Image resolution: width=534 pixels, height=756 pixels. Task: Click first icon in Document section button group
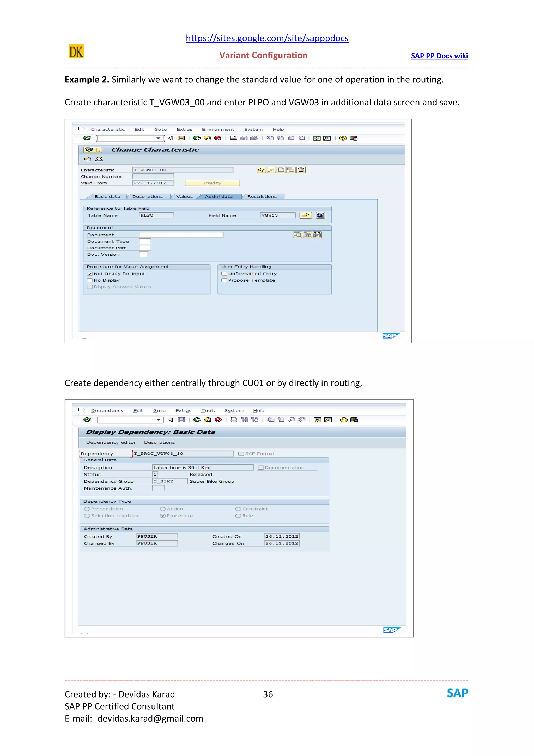pyautogui.click(x=298, y=235)
